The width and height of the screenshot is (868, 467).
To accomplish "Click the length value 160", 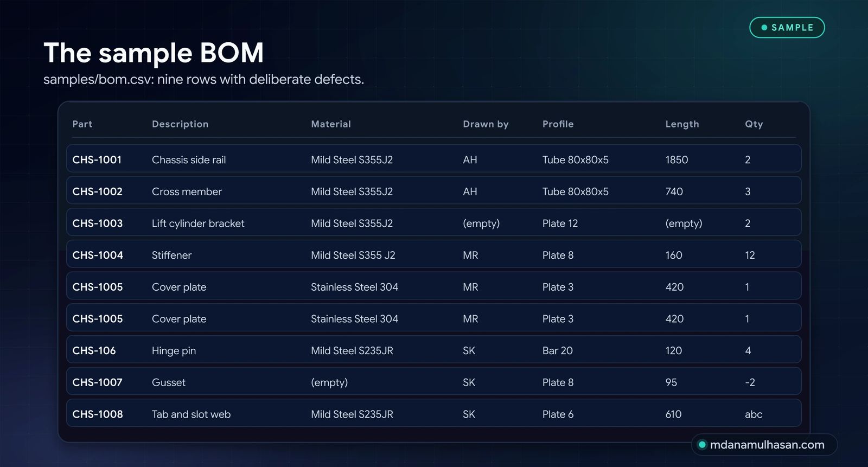I will pos(674,255).
